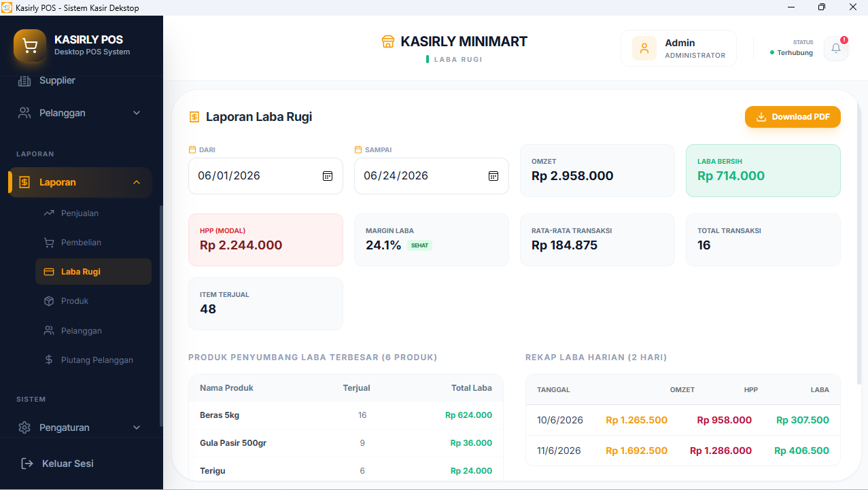Viewport: 868px width, 490px height.
Task: Click the Supplier building icon in sidebar
Action: pos(24,81)
